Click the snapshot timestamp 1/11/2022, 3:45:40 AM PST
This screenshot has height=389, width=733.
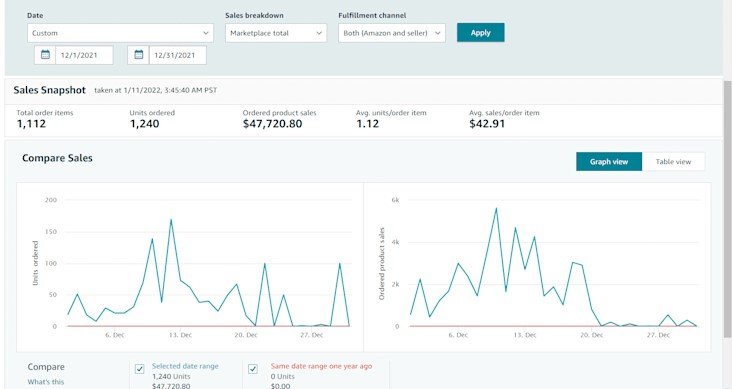point(170,90)
